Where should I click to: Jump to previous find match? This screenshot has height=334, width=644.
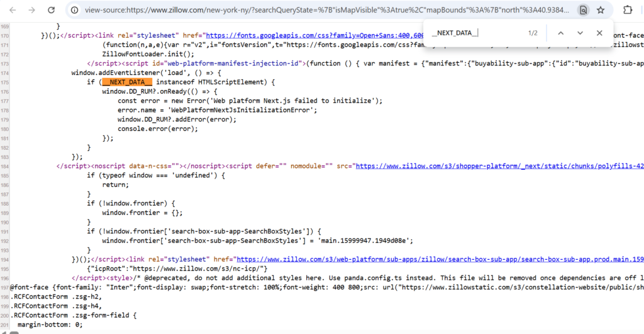560,33
